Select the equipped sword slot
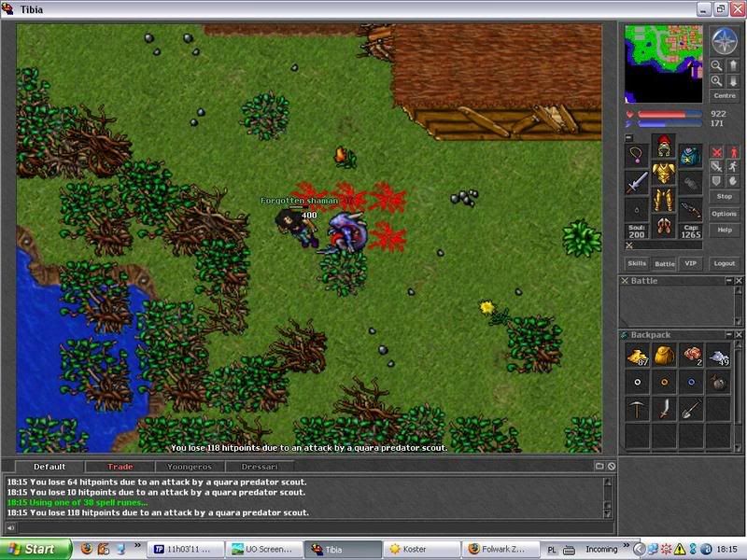The height and width of the screenshot is (560, 747). point(637,182)
